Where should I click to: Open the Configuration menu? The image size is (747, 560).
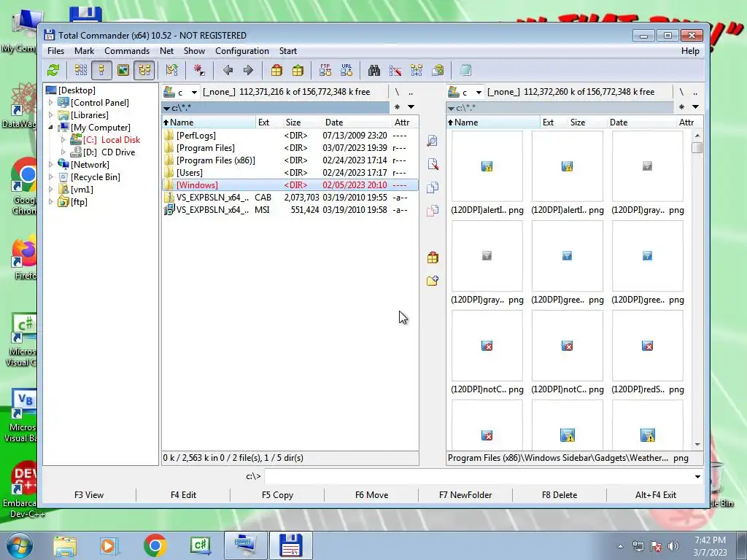point(242,51)
